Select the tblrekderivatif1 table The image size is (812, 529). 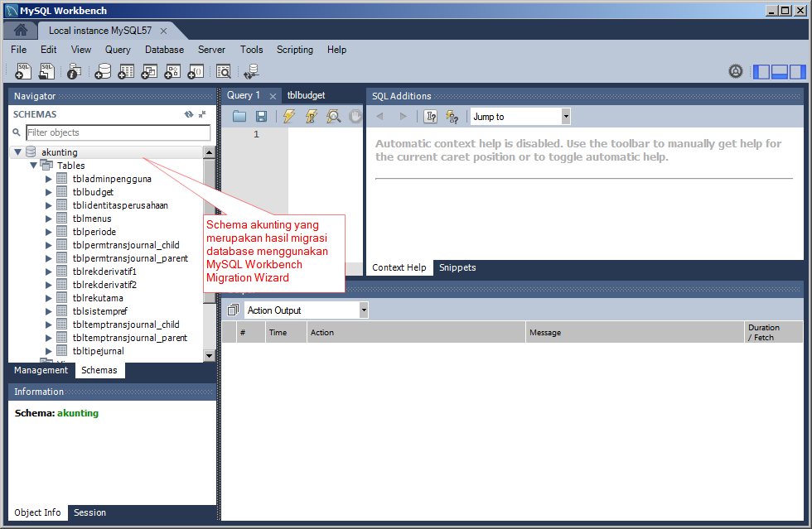pyautogui.click(x=104, y=272)
